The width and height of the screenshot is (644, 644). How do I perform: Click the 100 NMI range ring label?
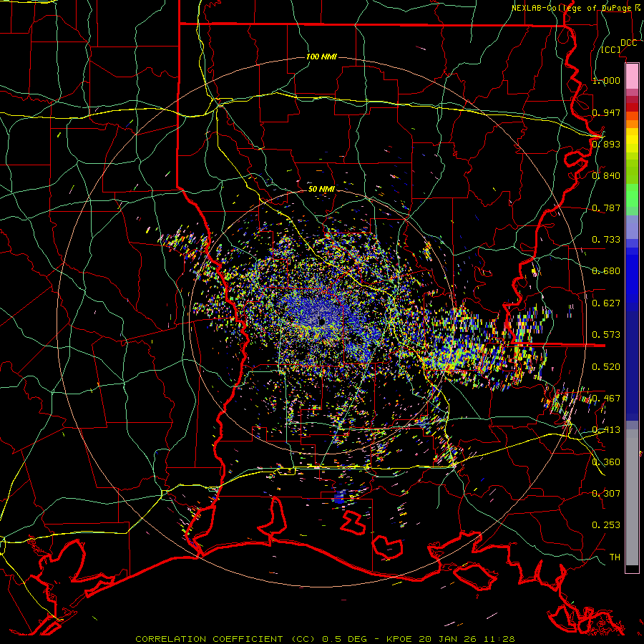click(x=321, y=57)
